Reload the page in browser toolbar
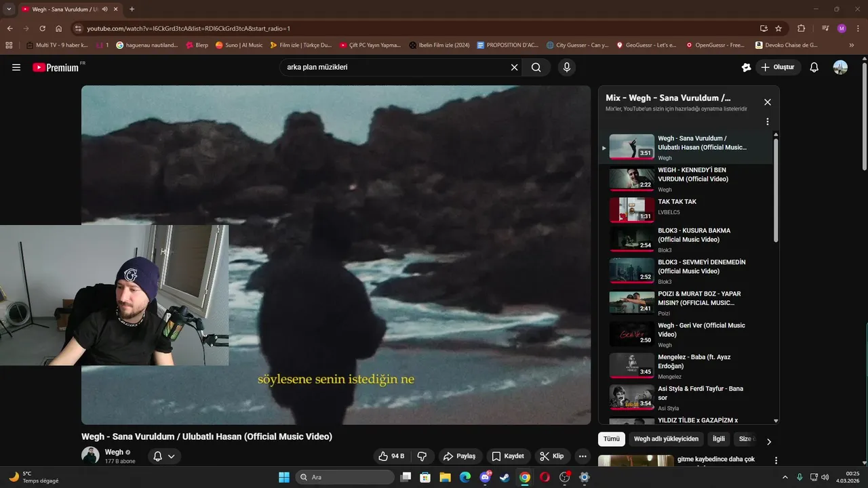Viewport: 868px width, 488px height. 42,28
